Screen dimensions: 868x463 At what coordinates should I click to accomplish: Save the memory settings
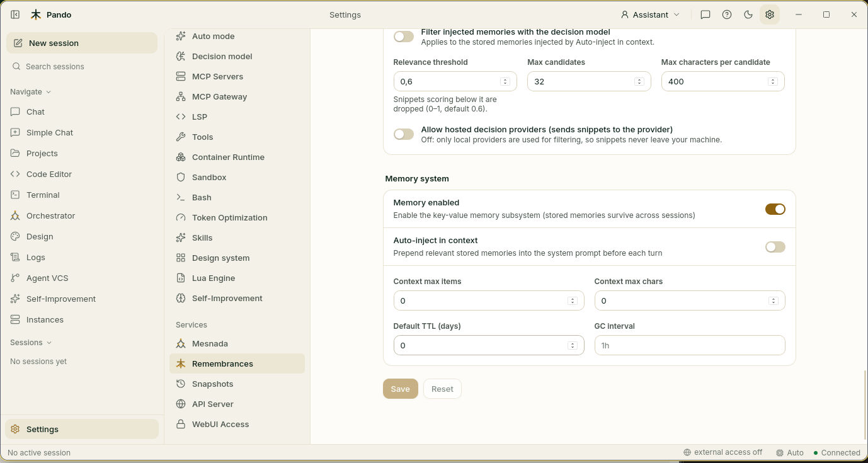[401, 389]
